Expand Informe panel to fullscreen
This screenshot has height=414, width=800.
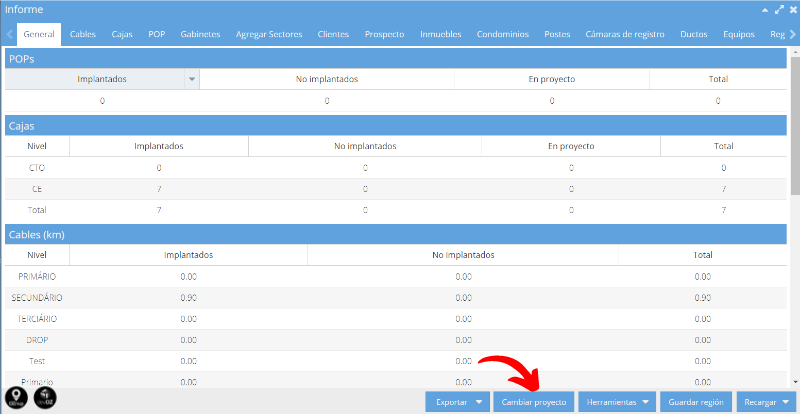779,10
